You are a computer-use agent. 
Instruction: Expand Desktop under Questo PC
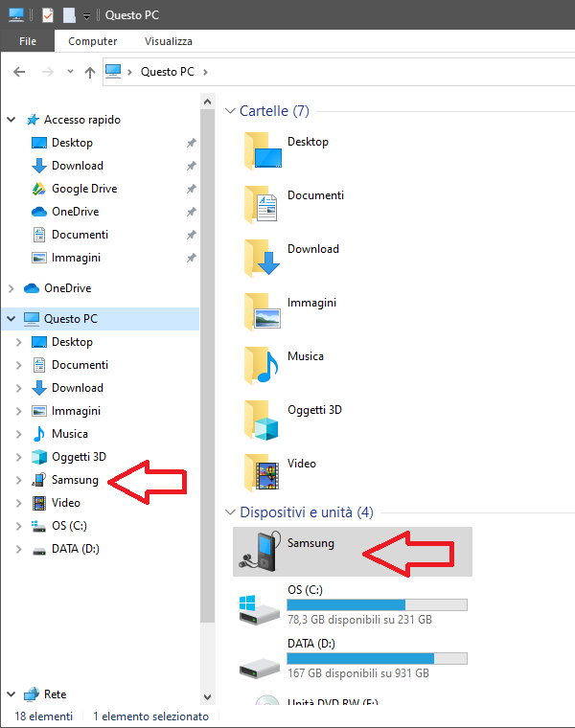(x=18, y=342)
